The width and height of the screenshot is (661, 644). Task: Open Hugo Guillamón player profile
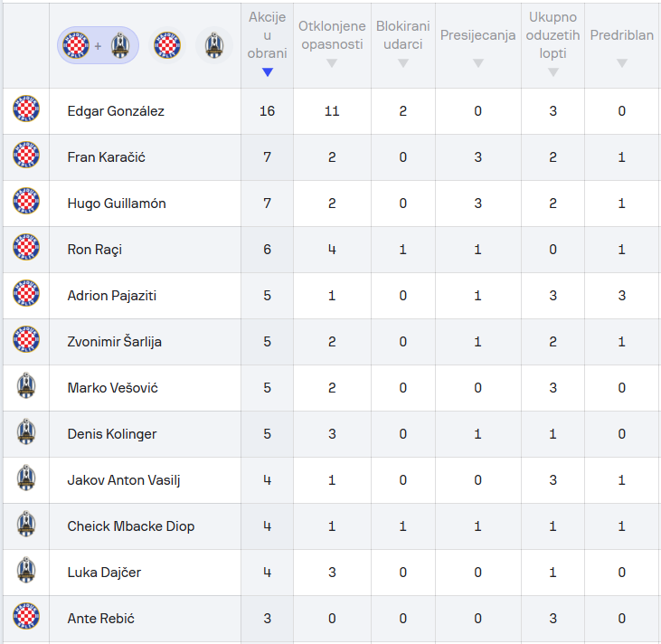[x=117, y=204]
